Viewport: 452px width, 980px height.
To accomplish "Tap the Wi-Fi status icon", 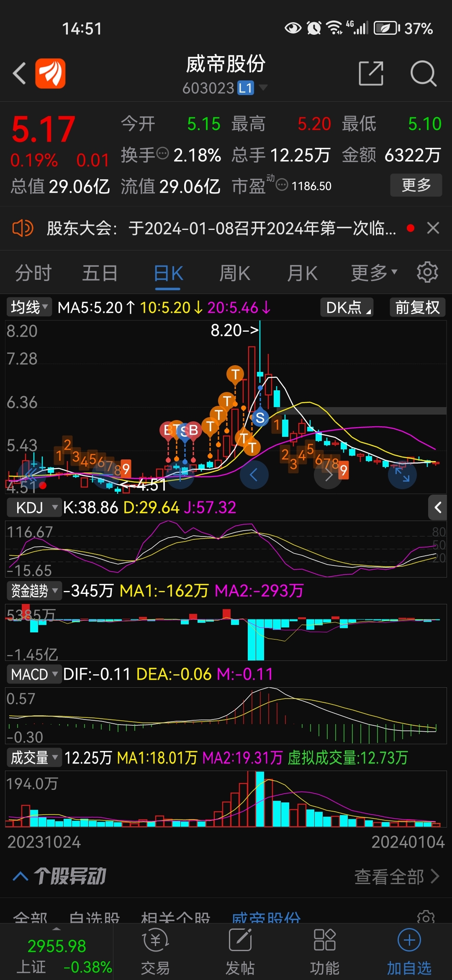I will coord(334,28).
